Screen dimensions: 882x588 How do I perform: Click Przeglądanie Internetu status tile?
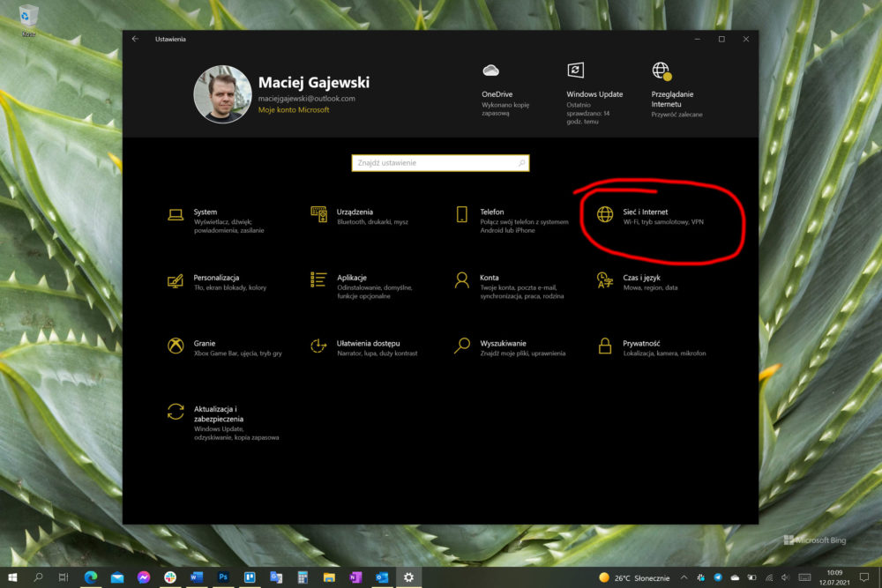coord(676,90)
